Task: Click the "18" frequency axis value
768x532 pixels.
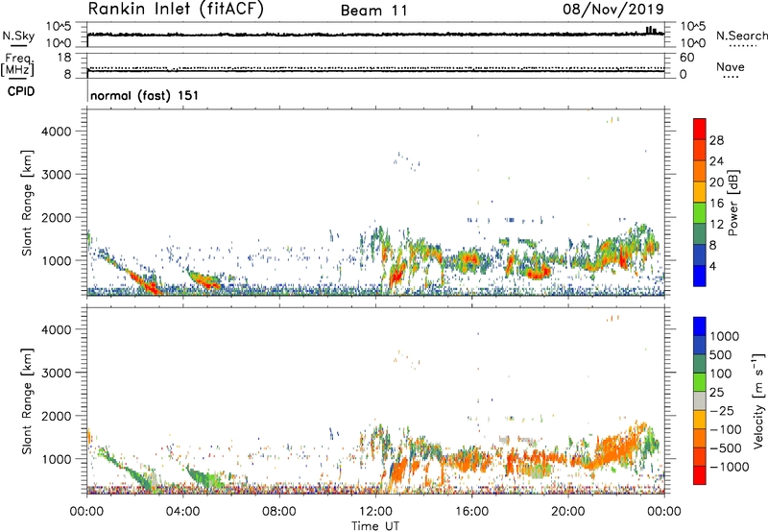Action: (x=64, y=58)
